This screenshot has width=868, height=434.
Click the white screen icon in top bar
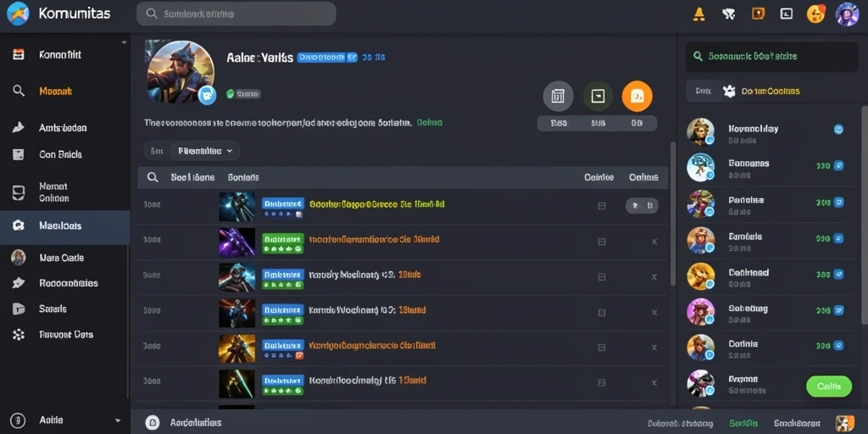(x=786, y=14)
